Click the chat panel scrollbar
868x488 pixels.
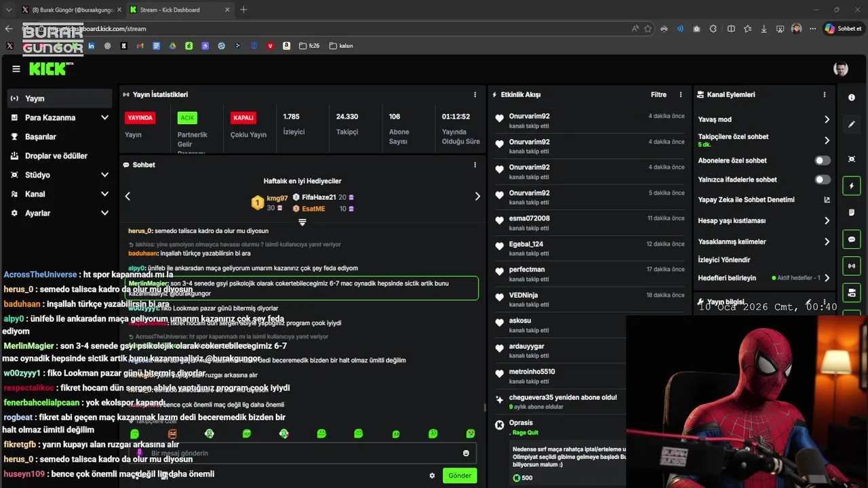[484, 408]
